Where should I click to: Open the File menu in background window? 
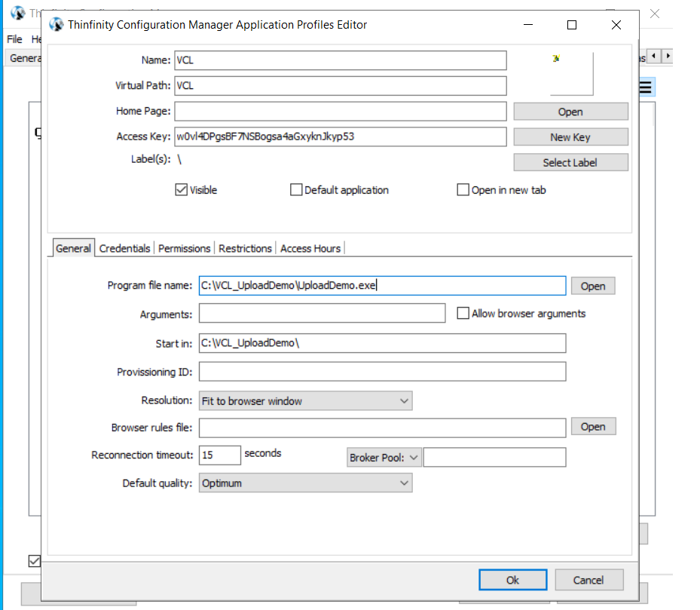[x=14, y=39]
